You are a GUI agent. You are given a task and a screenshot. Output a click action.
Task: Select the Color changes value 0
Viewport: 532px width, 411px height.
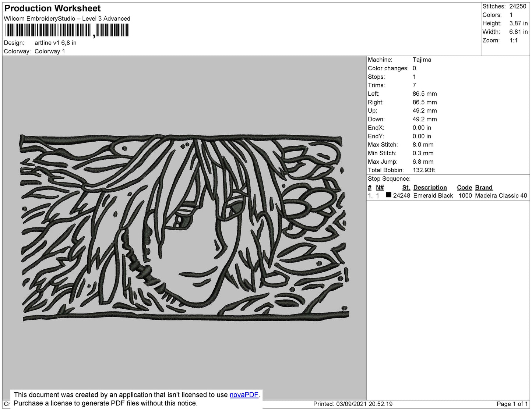click(414, 68)
